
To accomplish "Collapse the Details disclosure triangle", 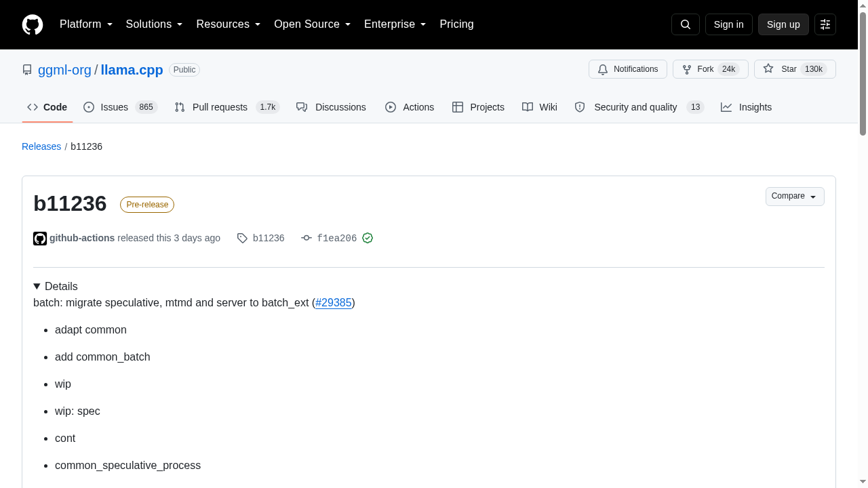I will 37,287.
